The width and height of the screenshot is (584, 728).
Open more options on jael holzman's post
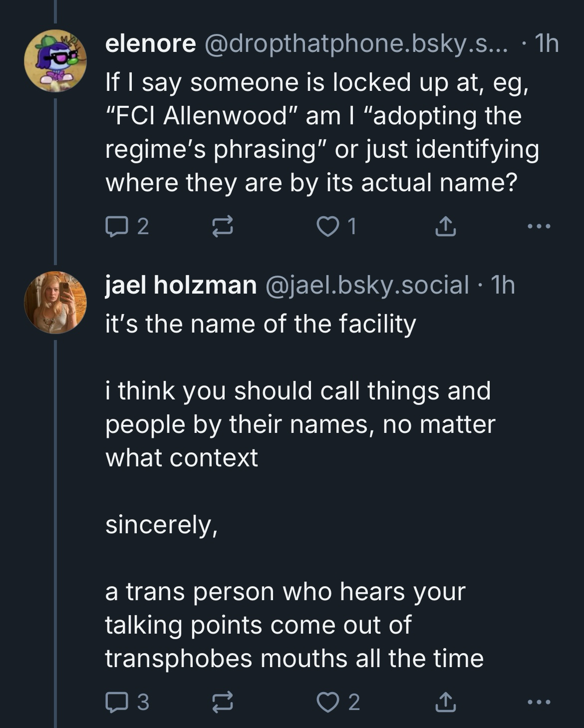click(539, 703)
